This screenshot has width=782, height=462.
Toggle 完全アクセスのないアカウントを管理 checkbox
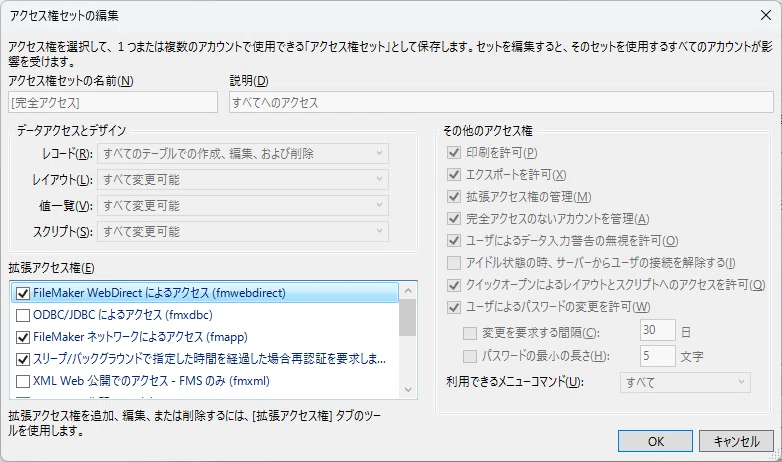454,219
